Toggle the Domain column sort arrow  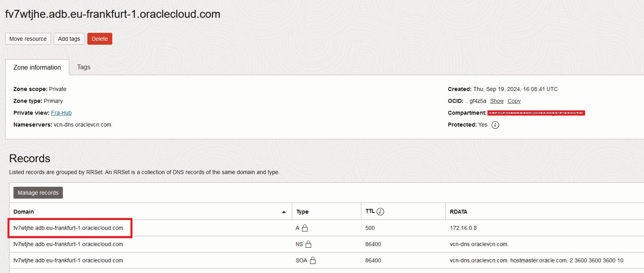[284, 212]
